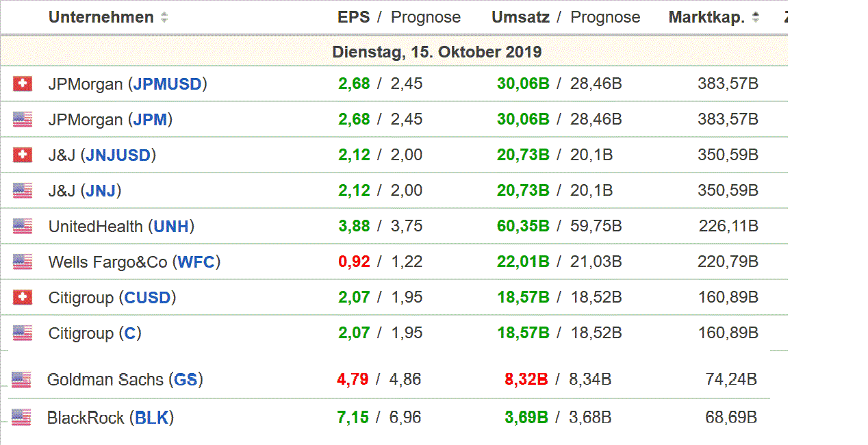The image size is (868, 445).
Task: Click US flag next to UnitedHealth
Action: point(23,226)
